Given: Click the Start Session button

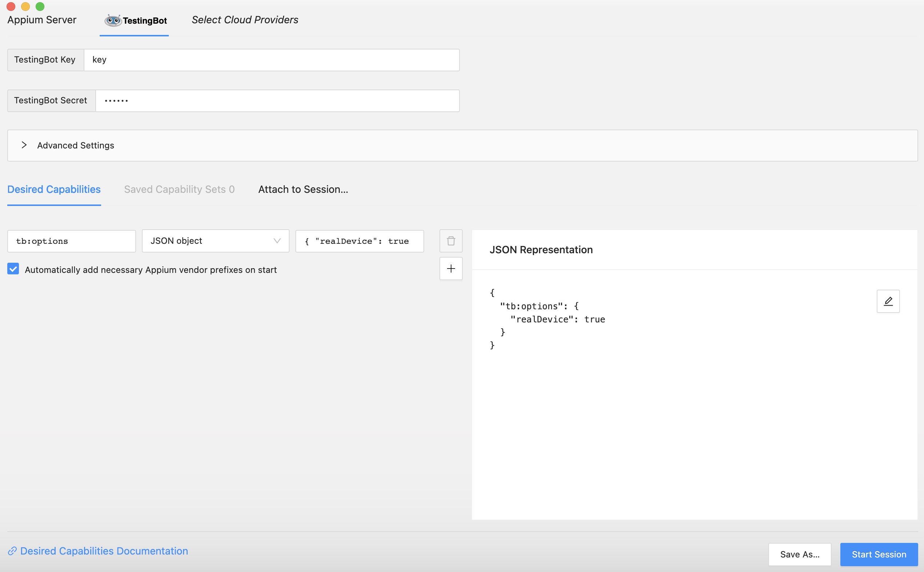Looking at the screenshot, I should tap(879, 554).
